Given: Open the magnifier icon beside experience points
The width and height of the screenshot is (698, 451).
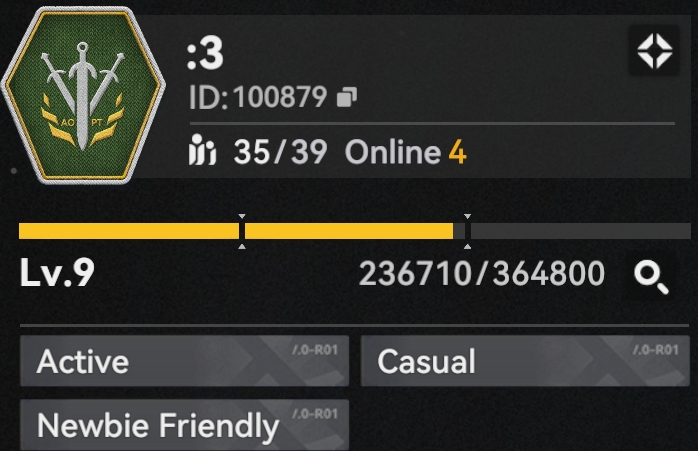Looking at the screenshot, I should pos(651,277).
